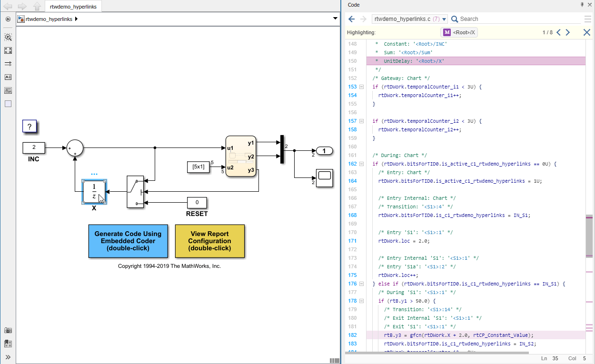595x364 pixels.
Task: Go to next highlight with the right chevron
Action: [568, 32]
